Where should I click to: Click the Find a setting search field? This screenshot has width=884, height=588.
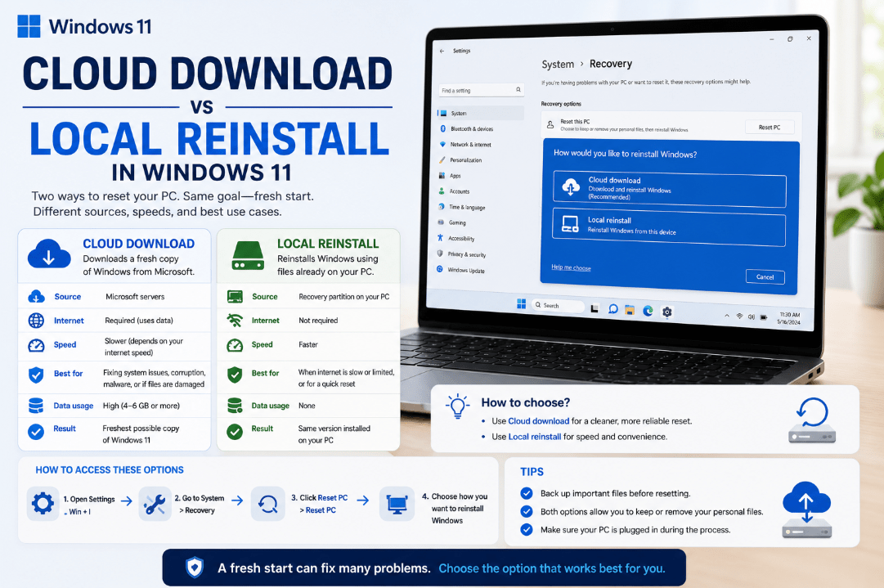click(x=482, y=90)
